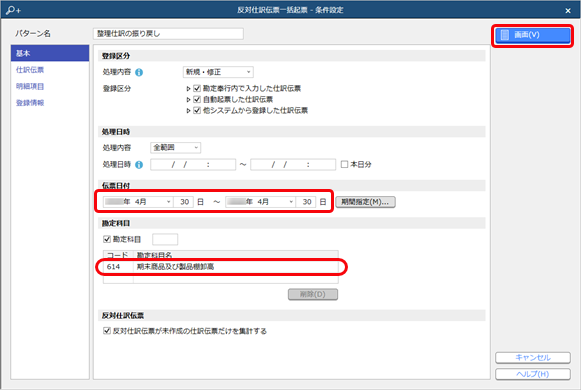
Task: Click the パターン名 input field
Action: (x=168, y=34)
